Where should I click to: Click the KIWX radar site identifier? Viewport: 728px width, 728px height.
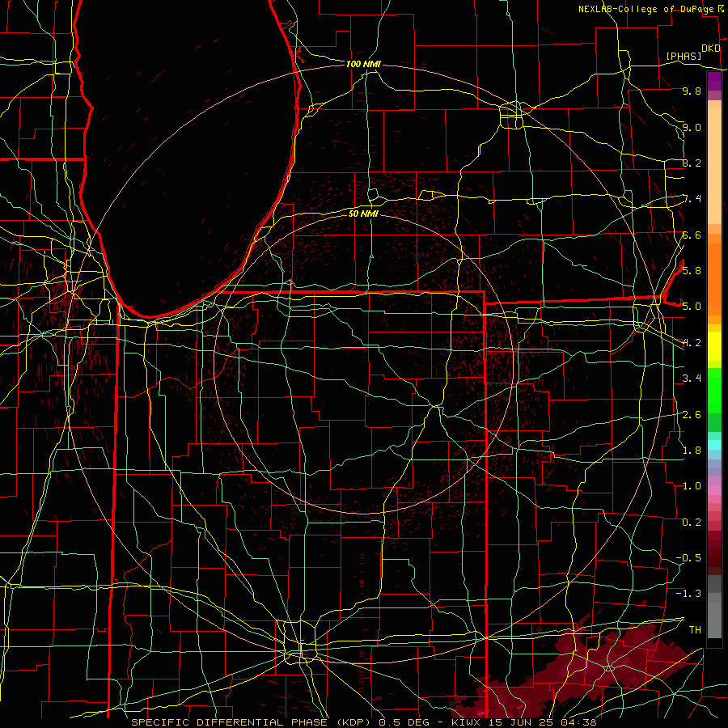point(468,722)
